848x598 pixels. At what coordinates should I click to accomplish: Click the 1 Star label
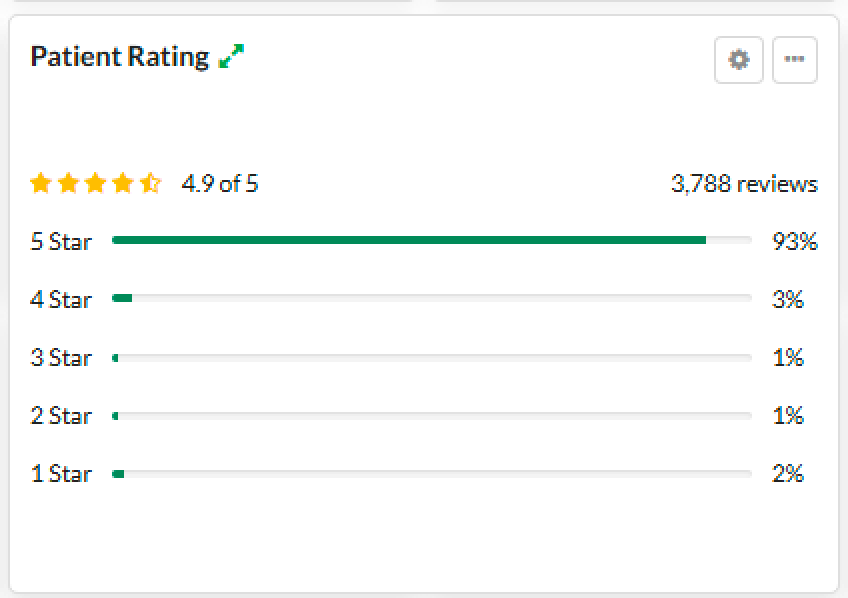point(61,473)
